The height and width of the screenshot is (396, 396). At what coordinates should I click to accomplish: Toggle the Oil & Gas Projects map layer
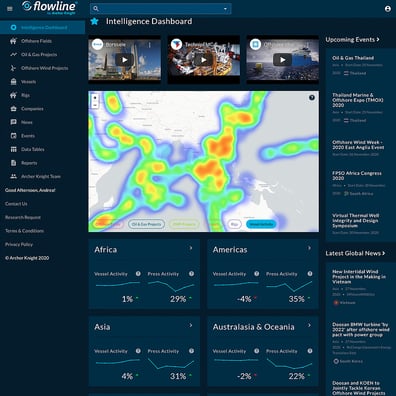pos(146,224)
